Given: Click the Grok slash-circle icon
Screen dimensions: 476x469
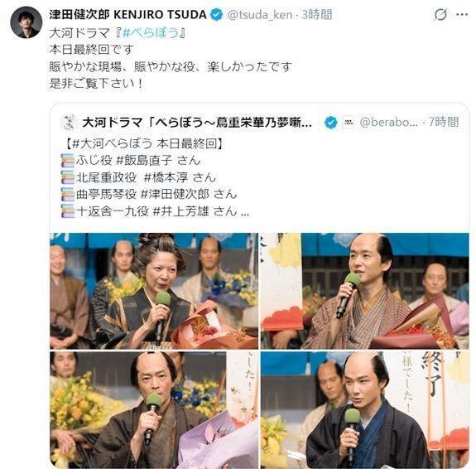Looking at the screenshot, I should click(440, 14).
